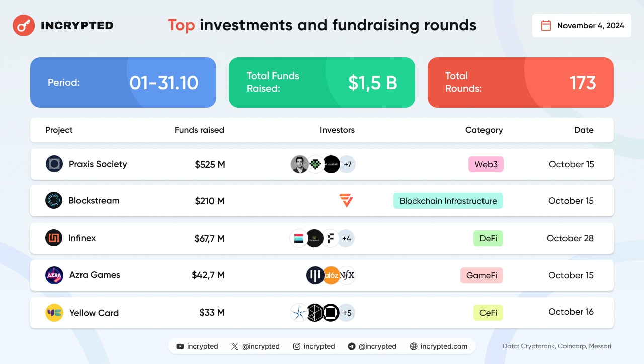The image size is (644, 364).
Task: Expand Praxis Society's +7 more investors
Action: click(347, 164)
